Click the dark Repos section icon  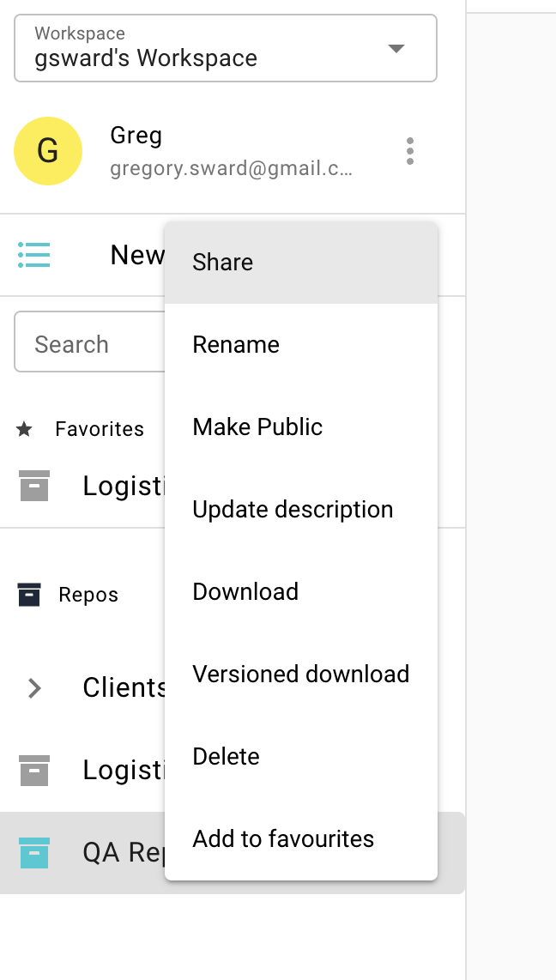[x=29, y=595]
